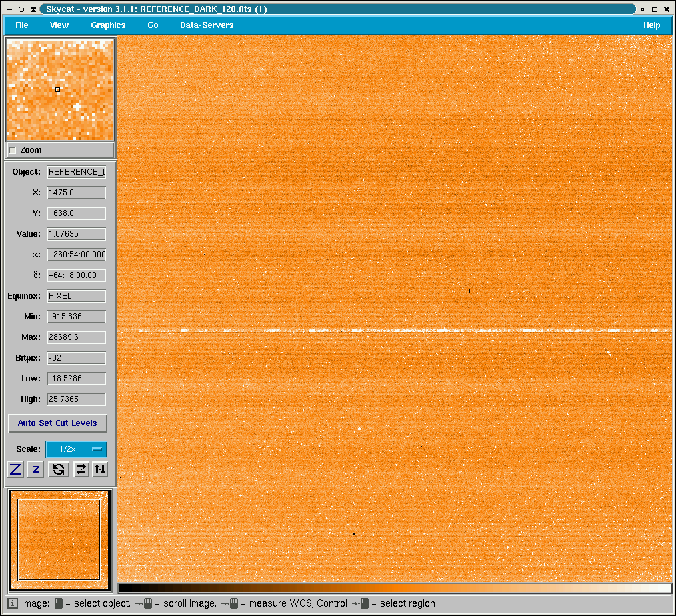Screen dimensions: 676x616
Task: Open the Go menu
Action: [153, 25]
